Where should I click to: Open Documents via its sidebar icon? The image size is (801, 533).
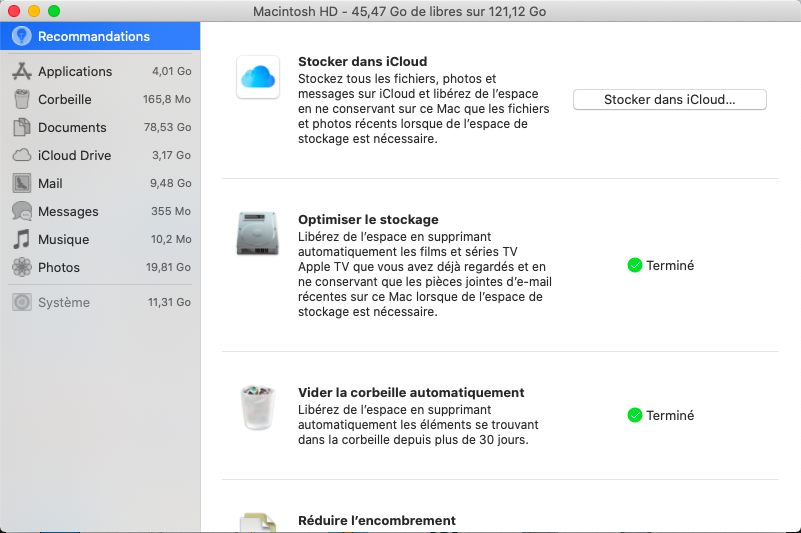[21, 127]
